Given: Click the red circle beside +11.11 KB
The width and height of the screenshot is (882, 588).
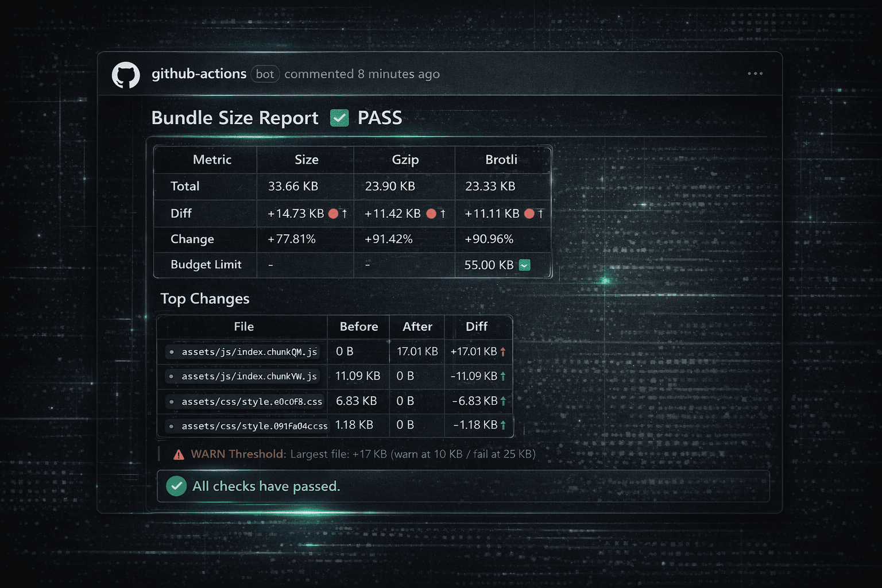Looking at the screenshot, I should tap(529, 214).
